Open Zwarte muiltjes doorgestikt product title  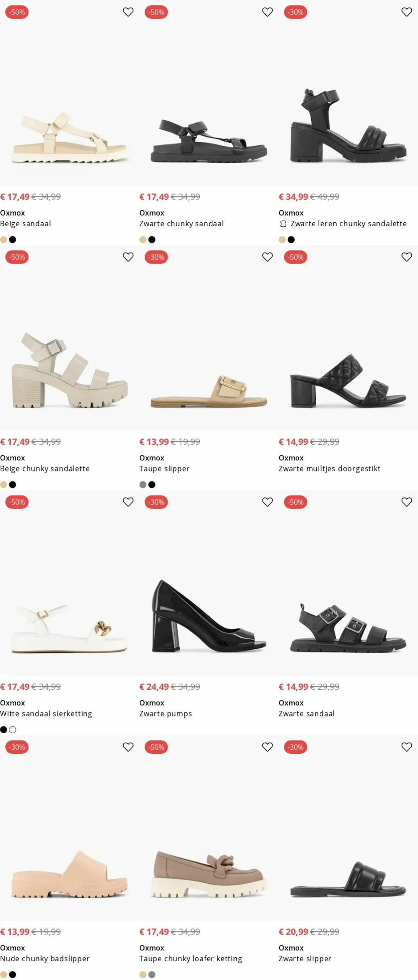pyautogui.click(x=329, y=469)
